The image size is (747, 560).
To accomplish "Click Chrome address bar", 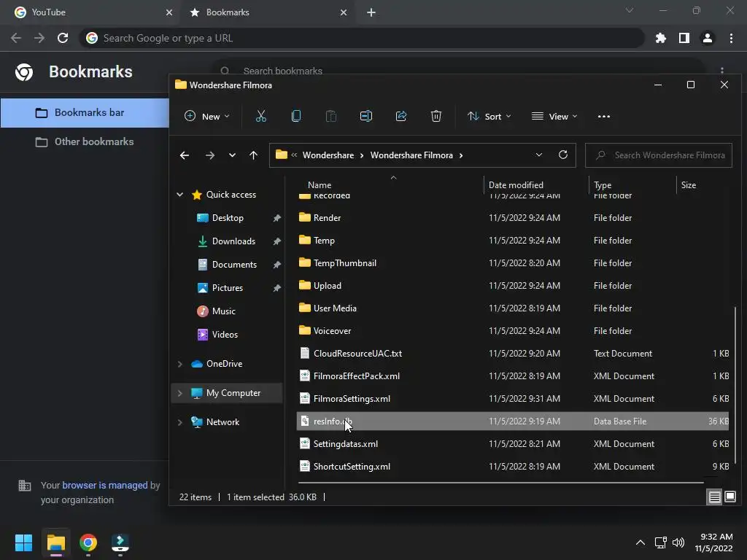I will tap(362, 38).
